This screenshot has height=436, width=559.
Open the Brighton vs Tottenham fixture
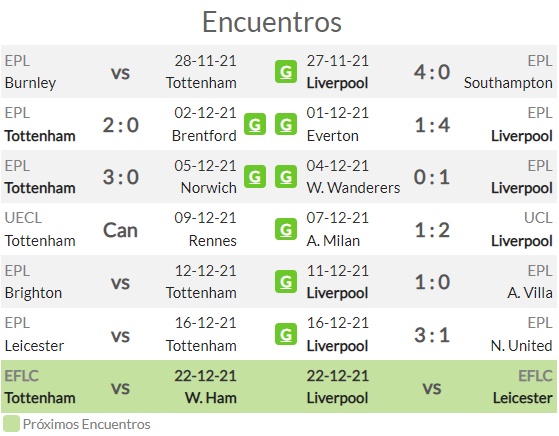coord(120,282)
